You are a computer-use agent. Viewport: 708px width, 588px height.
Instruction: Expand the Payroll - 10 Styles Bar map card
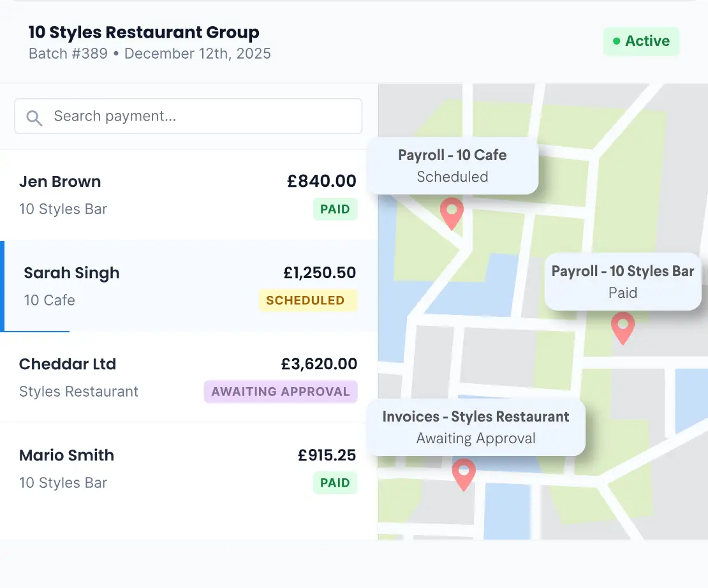[623, 281]
